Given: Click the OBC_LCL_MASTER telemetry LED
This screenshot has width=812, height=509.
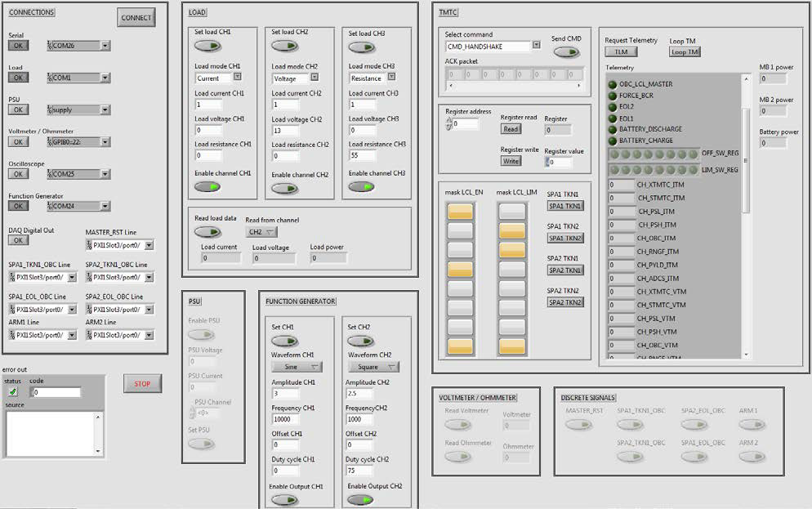Looking at the screenshot, I should [613, 84].
